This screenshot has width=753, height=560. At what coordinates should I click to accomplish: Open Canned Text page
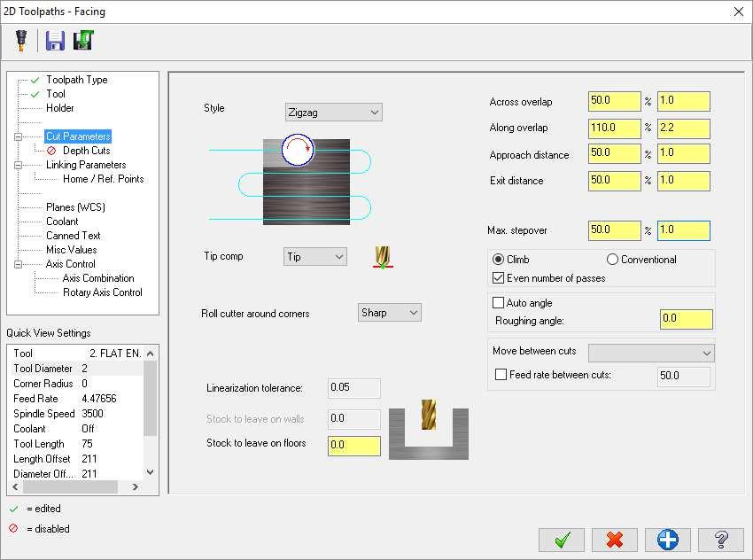coord(74,236)
